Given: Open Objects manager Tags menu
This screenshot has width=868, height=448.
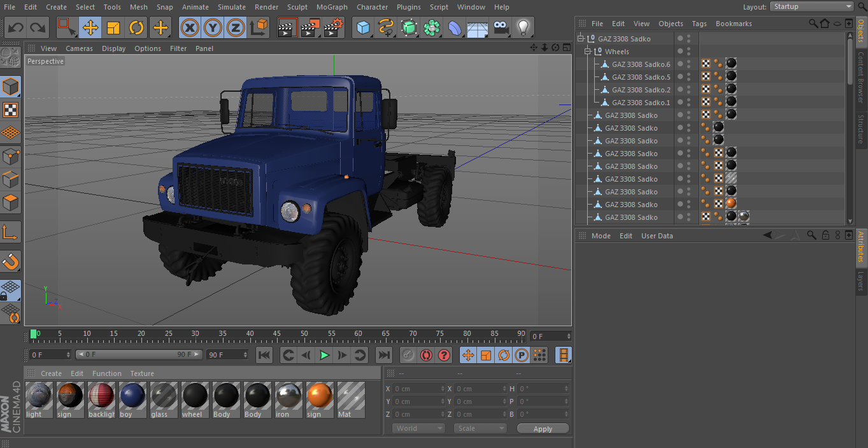Looking at the screenshot, I should pyautogui.click(x=699, y=24).
